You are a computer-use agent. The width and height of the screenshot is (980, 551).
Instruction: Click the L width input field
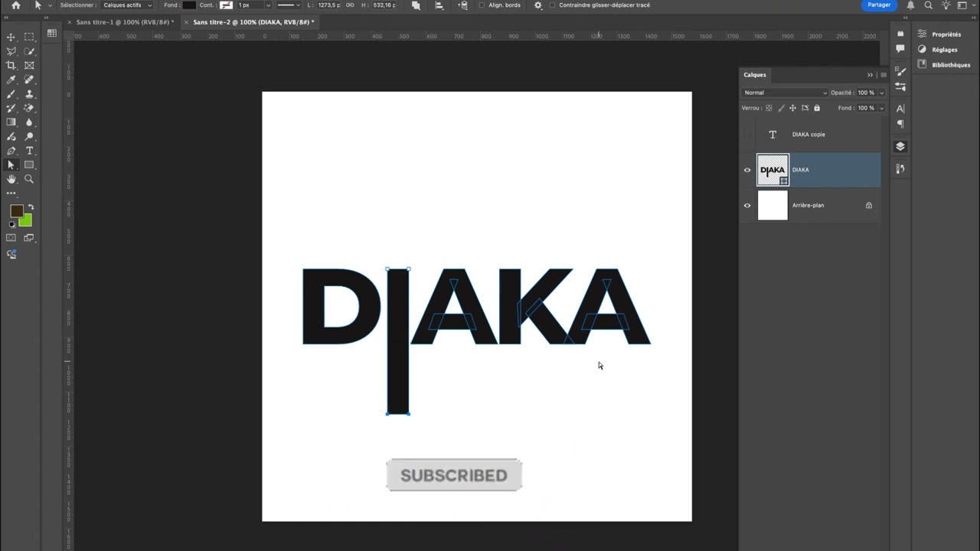tap(329, 5)
